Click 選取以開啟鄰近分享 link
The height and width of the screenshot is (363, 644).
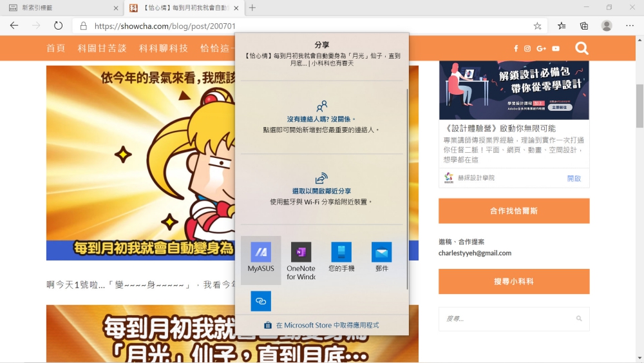(321, 191)
